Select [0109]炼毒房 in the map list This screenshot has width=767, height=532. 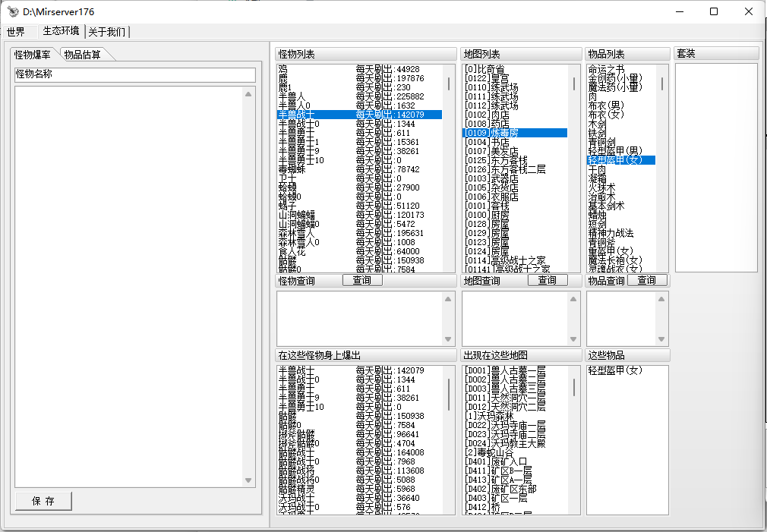tap(515, 133)
